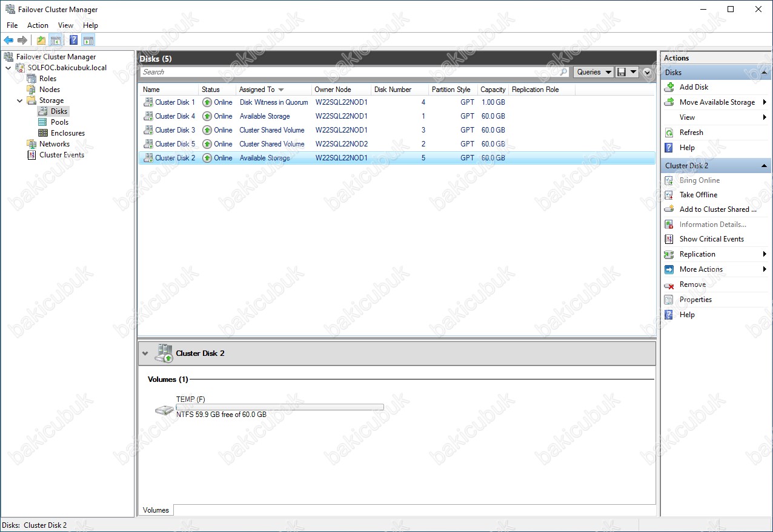Click the 'Disk Witness in Quorum' cell
The height and width of the screenshot is (532, 773).
point(274,102)
